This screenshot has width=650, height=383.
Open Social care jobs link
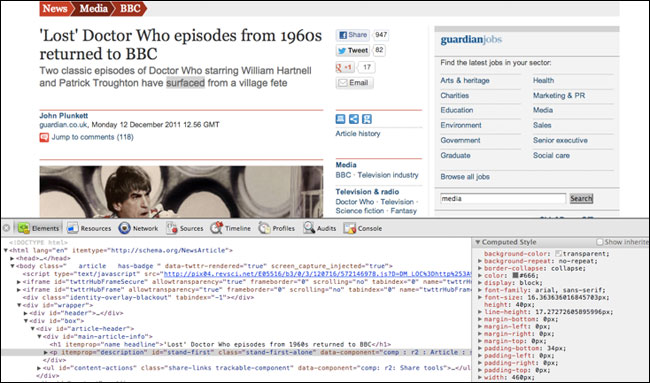tap(551, 155)
